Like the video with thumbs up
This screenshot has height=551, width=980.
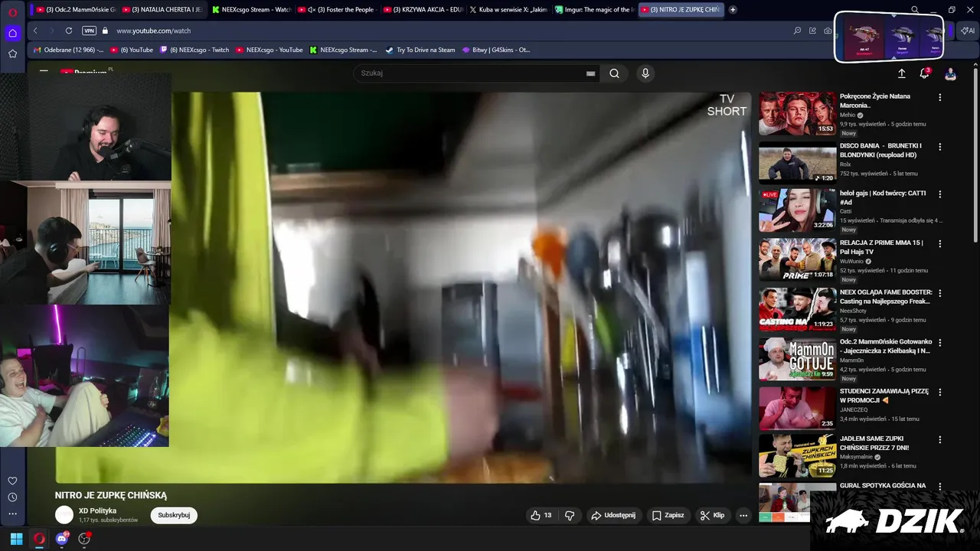(541, 515)
